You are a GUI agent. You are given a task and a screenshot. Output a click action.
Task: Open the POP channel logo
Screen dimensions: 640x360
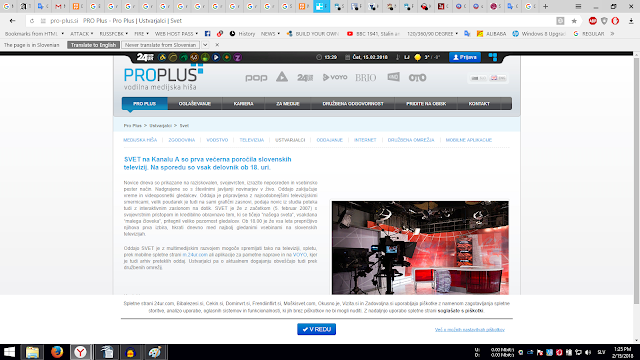[x=256, y=78]
